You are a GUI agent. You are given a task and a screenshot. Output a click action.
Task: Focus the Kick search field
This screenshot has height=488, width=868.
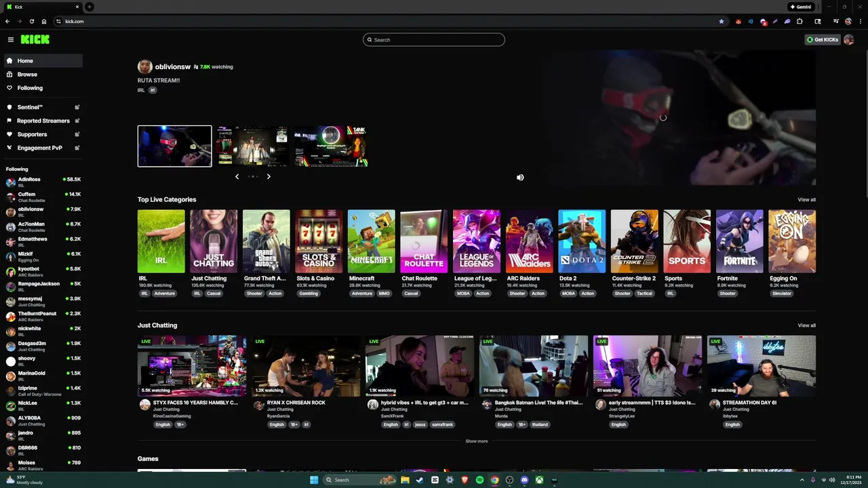click(434, 40)
